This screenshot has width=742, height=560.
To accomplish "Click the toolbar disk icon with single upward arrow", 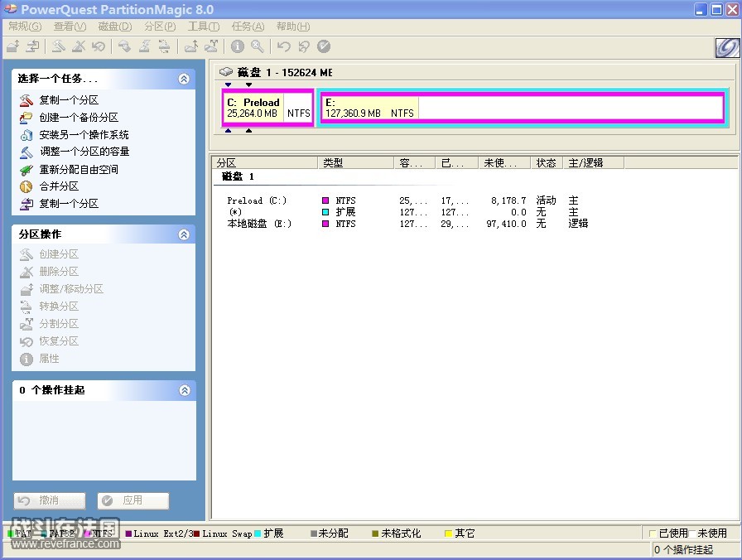I will point(191,46).
